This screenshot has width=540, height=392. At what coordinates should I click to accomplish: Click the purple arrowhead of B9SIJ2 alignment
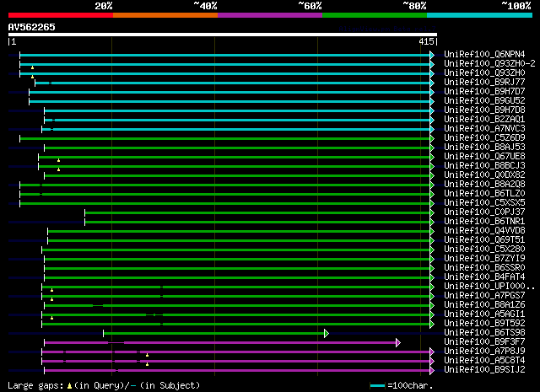click(432, 371)
